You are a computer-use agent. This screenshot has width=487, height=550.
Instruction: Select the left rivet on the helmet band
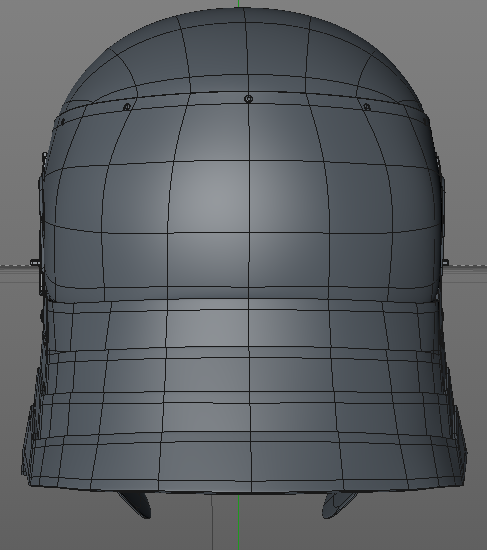[127, 107]
